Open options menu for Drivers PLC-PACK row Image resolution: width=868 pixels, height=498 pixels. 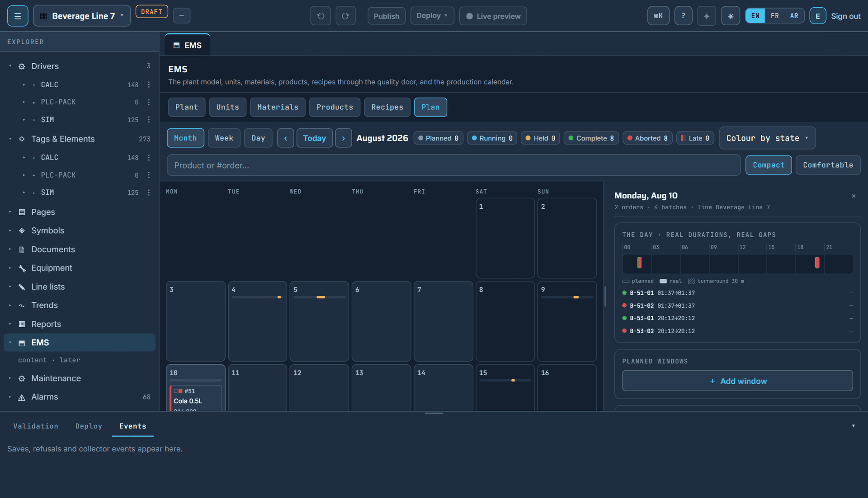pyautogui.click(x=149, y=102)
